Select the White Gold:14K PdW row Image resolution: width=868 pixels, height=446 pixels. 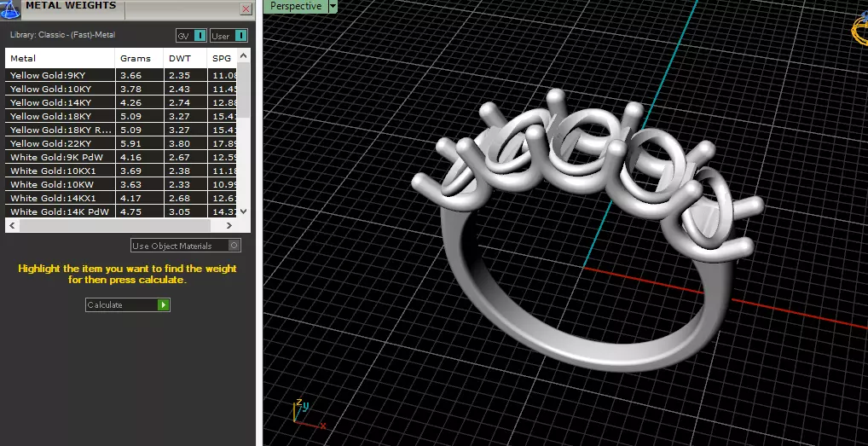pos(121,211)
